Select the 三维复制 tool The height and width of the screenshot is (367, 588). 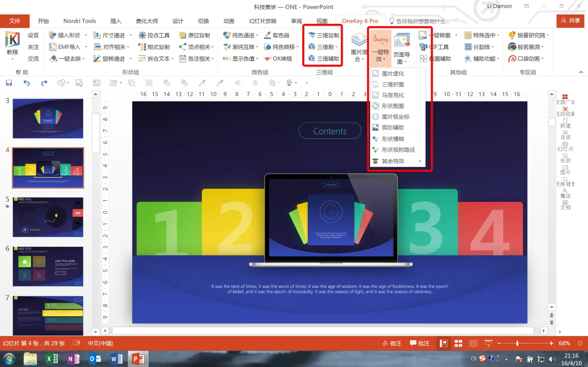[x=324, y=35]
